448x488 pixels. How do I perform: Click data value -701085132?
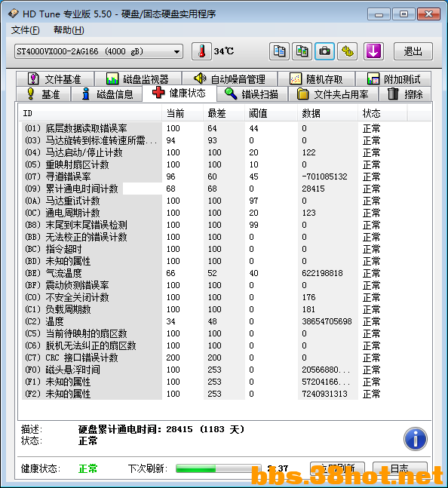(x=324, y=176)
